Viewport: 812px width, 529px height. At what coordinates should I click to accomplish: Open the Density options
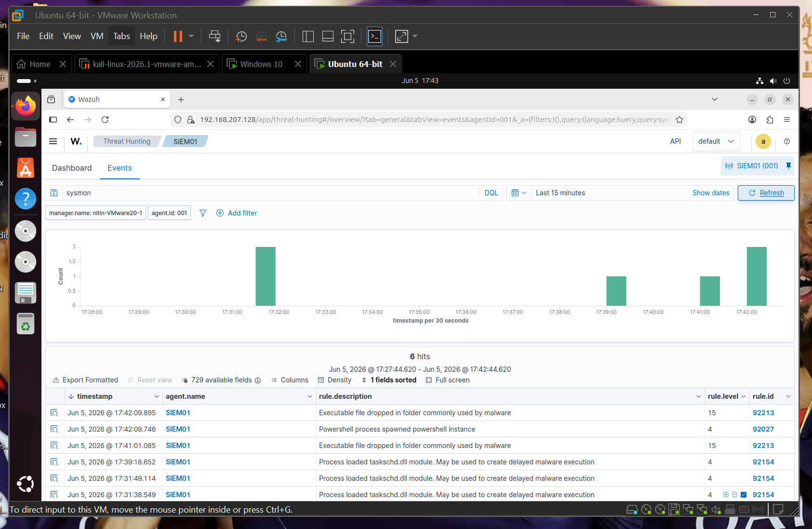pyautogui.click(x=334, y=380)
